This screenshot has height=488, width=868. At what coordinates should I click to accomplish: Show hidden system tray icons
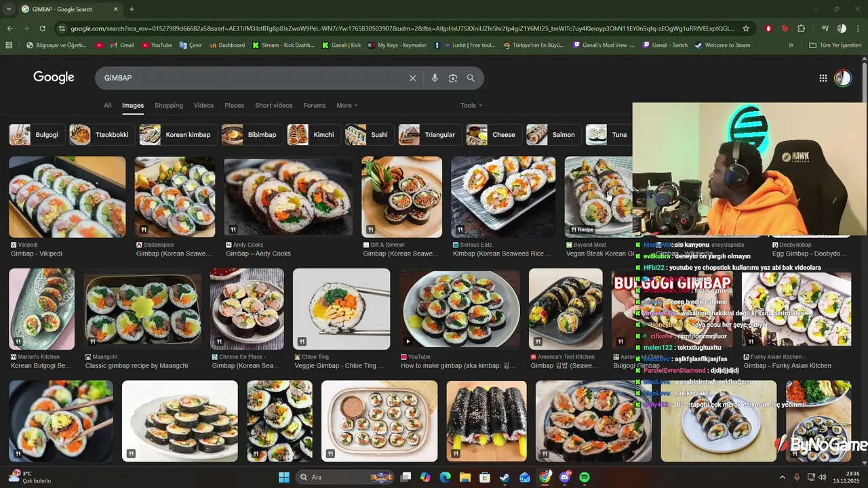coord(782,477)
